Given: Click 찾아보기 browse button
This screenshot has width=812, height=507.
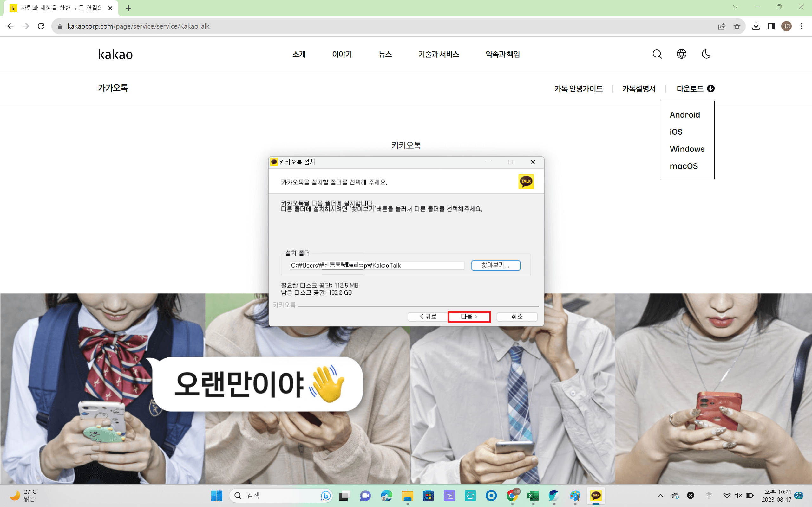Looking at the screenshot, I should 495,265.
